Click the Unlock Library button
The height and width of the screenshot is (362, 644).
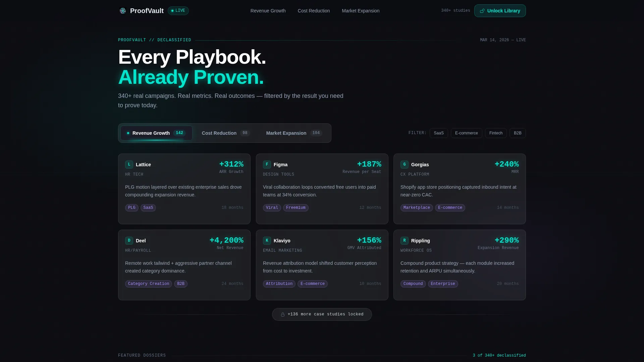pos(500,11)
